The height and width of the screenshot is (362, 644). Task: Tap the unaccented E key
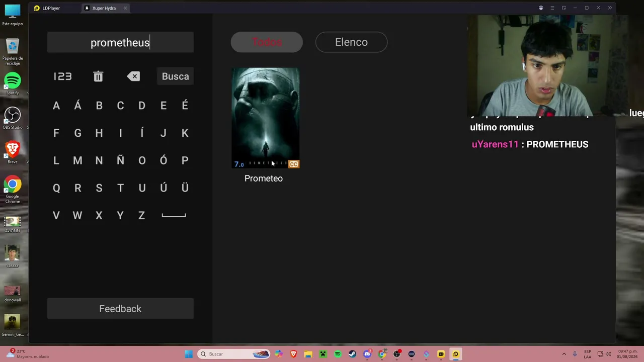[164, 106]
